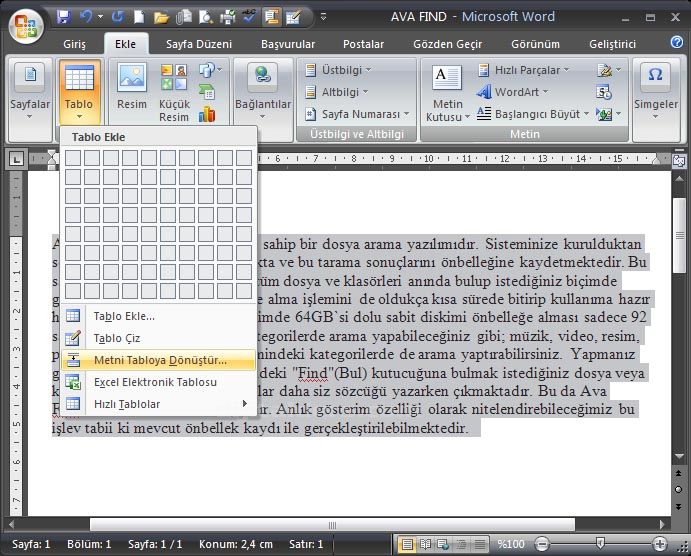This screenshot has height=556, width=691.
Task: Click the horizontal scrollbar thumb
Action: click(x=332, y=525)
